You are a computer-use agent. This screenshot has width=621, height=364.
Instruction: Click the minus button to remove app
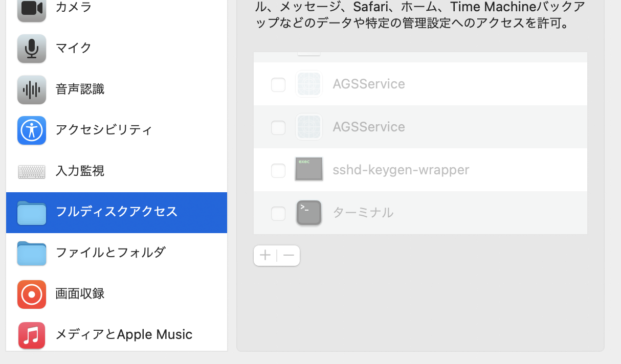pos(289,256)
